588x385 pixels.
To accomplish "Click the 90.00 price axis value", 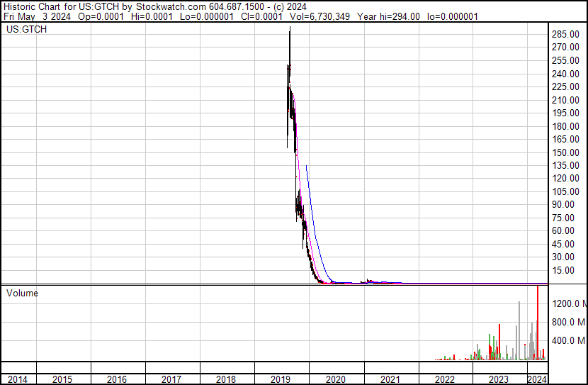I will [563, 204].
